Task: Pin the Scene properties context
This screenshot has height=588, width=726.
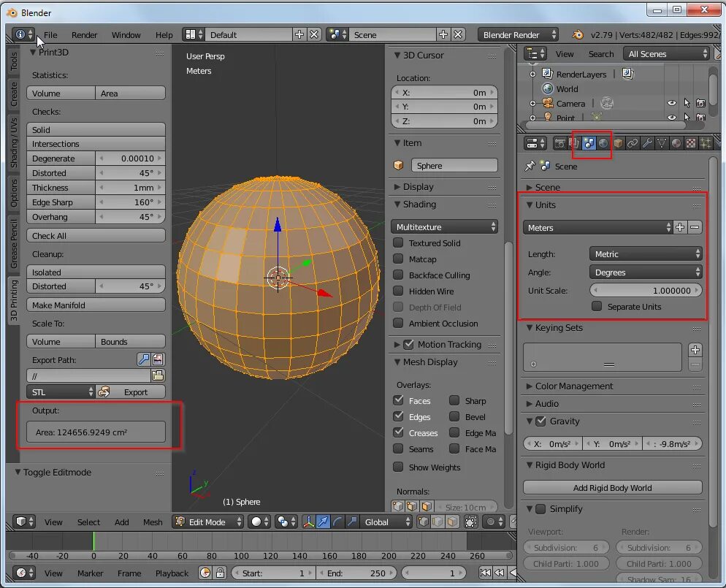Action: [x=530, y=167]
